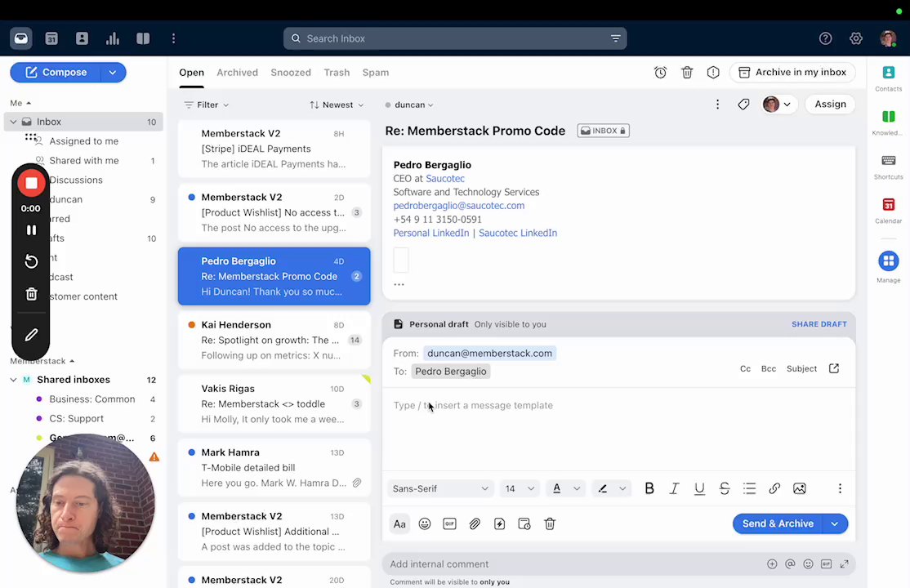This screenshot has width=910, height=588.
Task: Insert a bulleted list in composer
Action: [x=749, y=488]
